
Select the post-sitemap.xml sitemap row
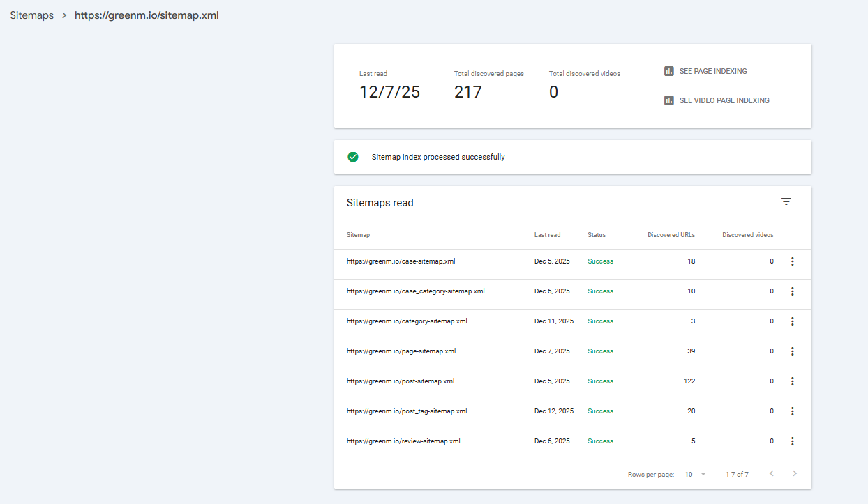401,381
